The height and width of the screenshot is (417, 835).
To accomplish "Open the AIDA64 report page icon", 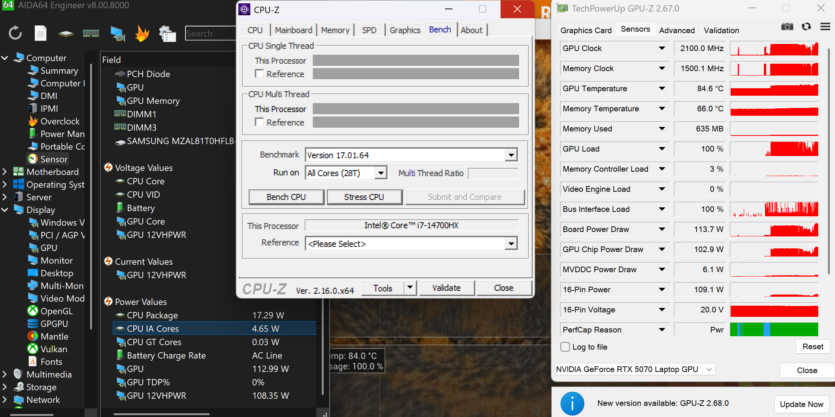I will tap(40, 33).
